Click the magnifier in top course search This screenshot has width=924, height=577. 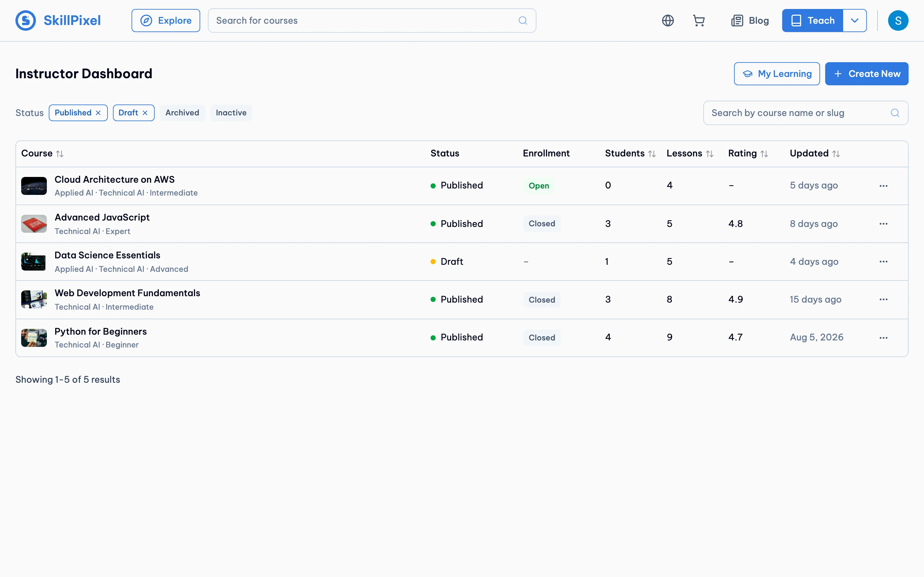523,21
